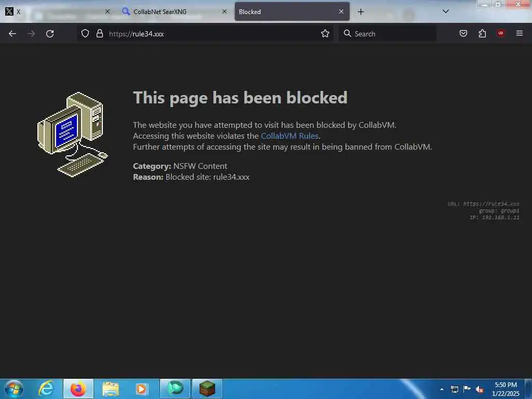The image size is (532, 399).
Task: Click the group: group1 debug text
Action: point(499,211)
